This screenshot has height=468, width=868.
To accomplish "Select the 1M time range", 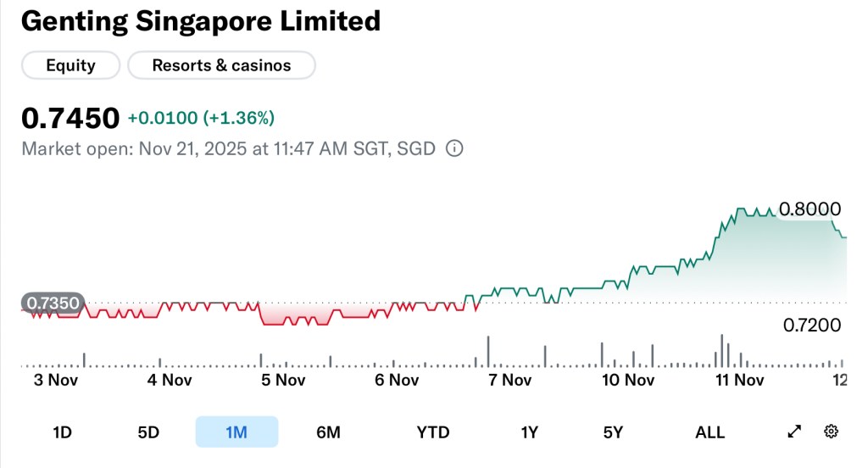I will pos(236,432).
